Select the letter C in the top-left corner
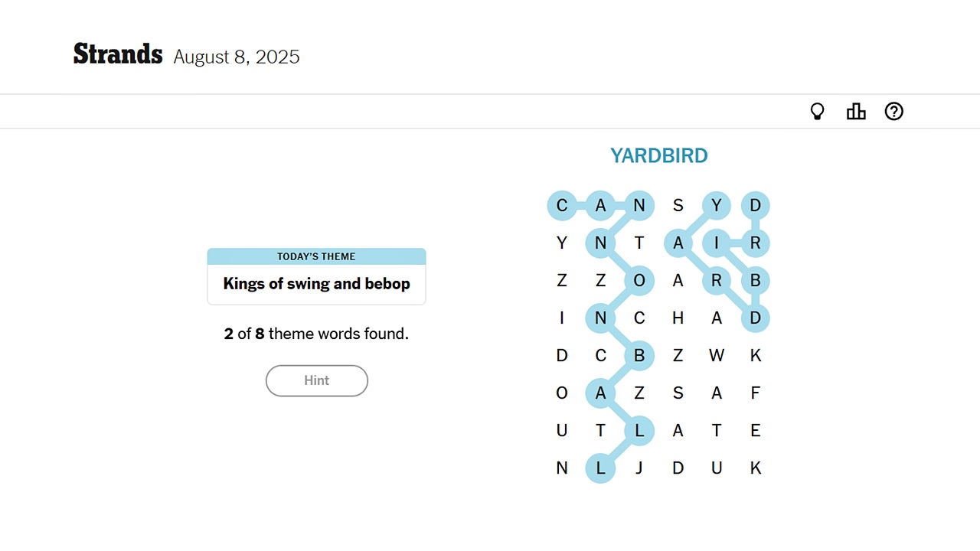 click(562, 205)
